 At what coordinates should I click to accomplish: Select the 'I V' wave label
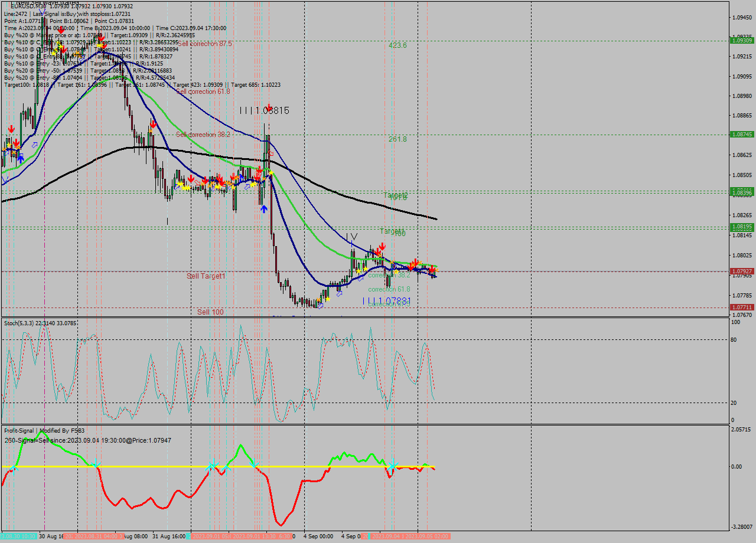click(x=351, y=237)
